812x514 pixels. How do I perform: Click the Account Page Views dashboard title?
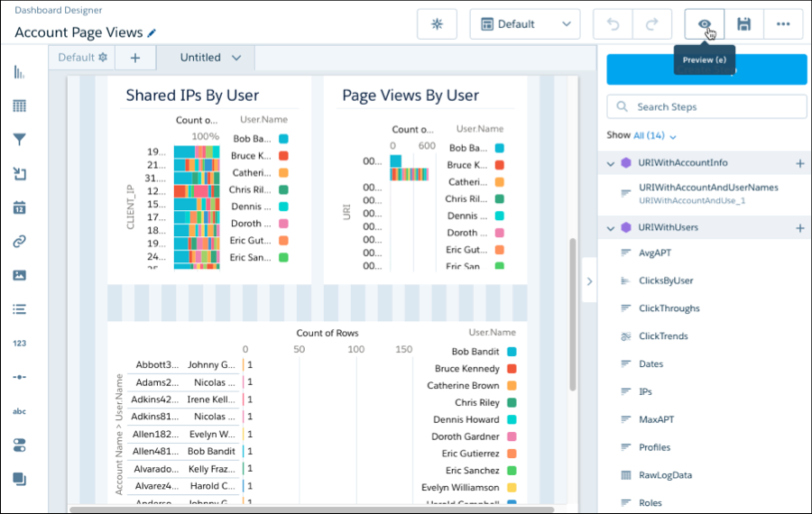click(x=78, y=32)
